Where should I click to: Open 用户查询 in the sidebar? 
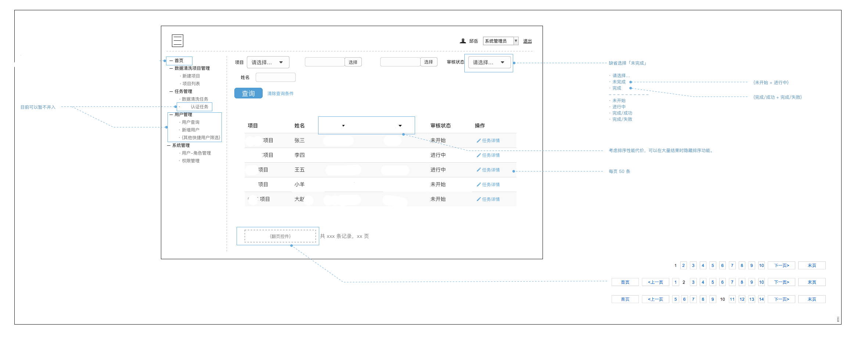(190, 122)
